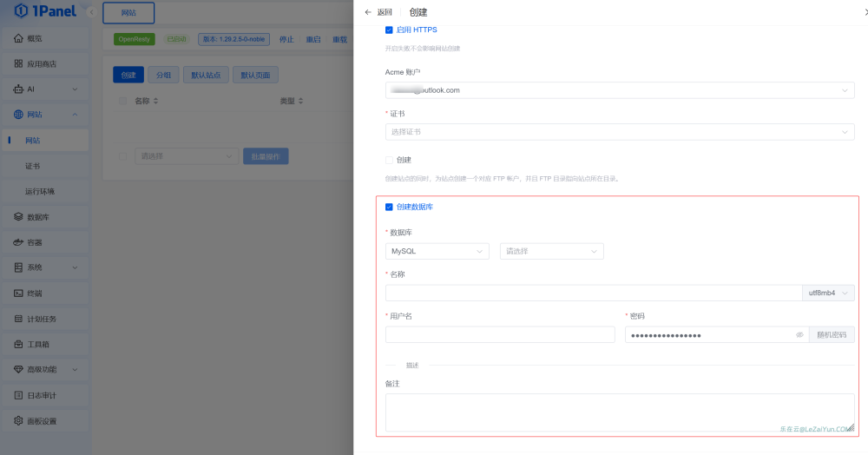Click the 返回 back link
Viewport: 868px width, 455px height.
(x=385, y=12)
